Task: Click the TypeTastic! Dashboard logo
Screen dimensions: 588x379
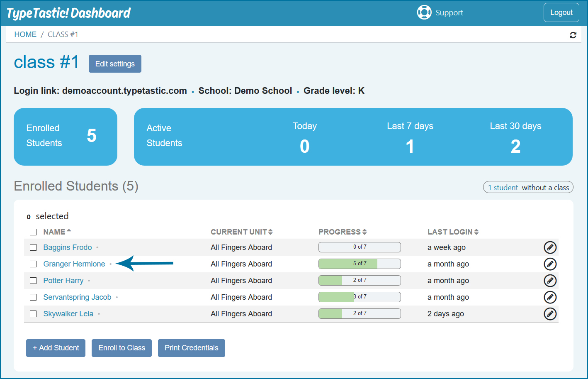Action: 69,13
